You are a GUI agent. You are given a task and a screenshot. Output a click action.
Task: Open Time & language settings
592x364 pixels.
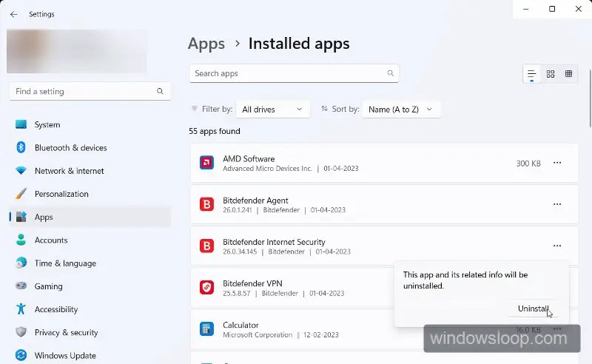tap(90, 263)
